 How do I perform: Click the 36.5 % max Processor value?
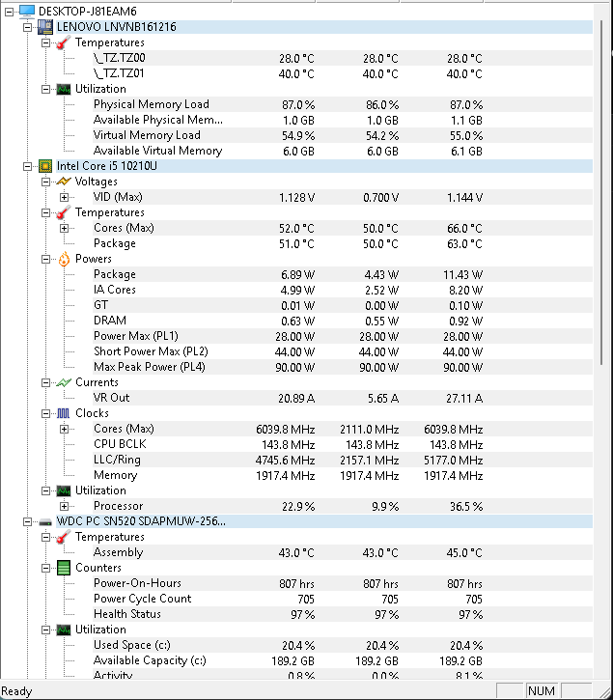(466, 507)
